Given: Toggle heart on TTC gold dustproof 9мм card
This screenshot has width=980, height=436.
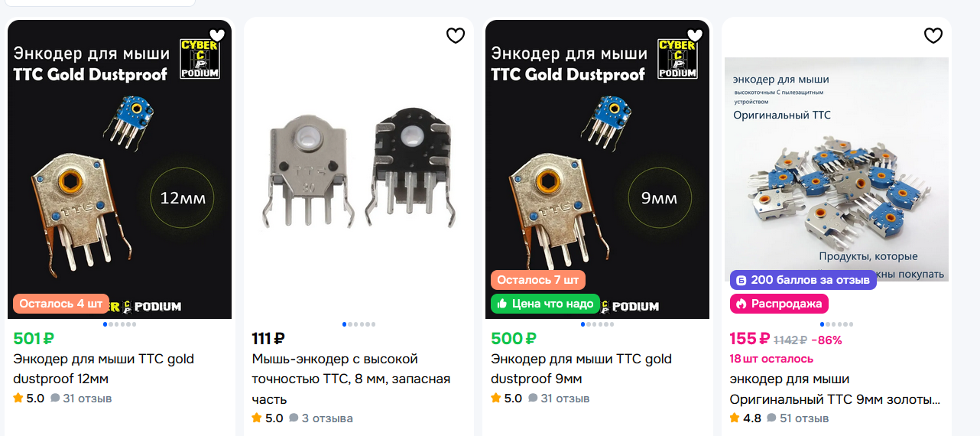Looking at the screenshot, I should tap(695, 35).
